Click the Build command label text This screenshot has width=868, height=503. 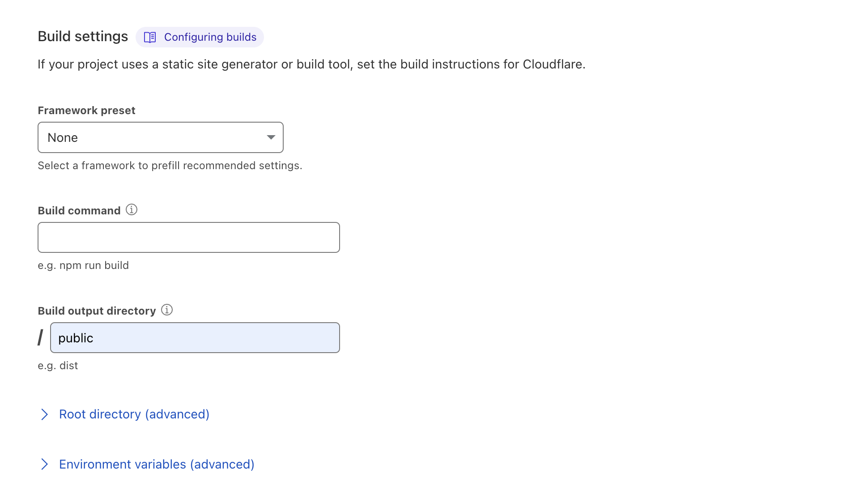point(79,211)
